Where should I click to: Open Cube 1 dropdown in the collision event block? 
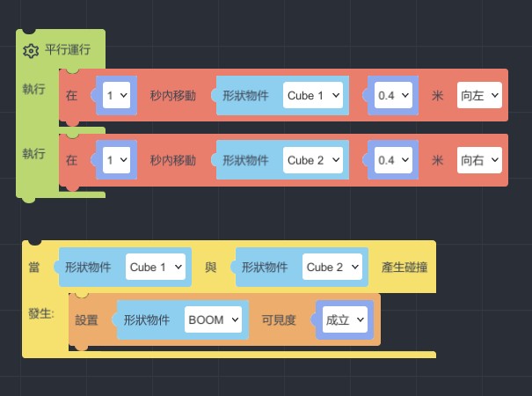156,267
